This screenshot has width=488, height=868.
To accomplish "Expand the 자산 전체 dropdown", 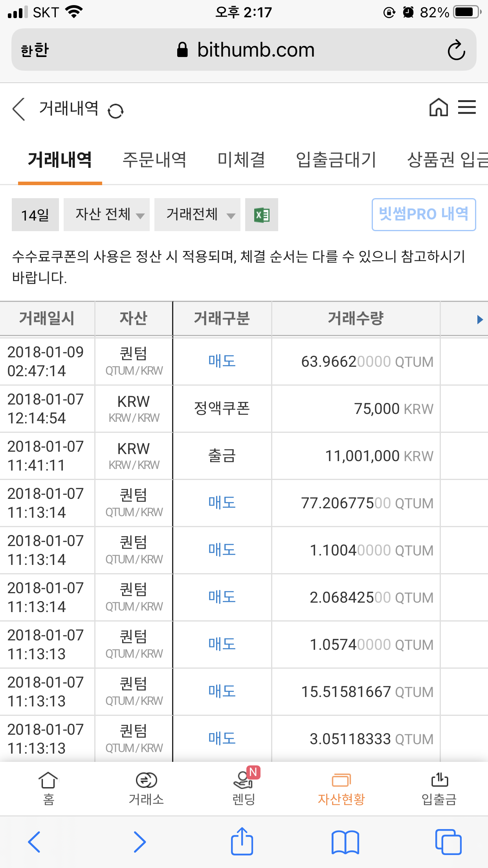I will tap(106, 215).
